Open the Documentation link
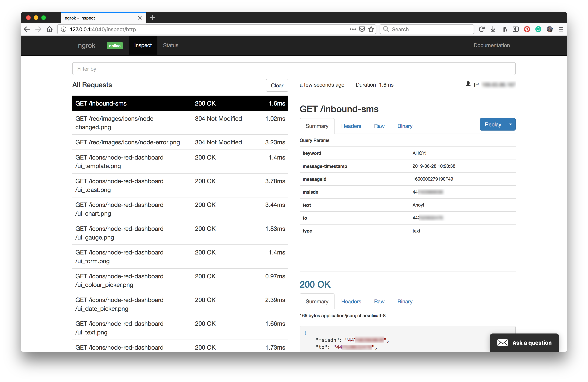 click(x=492, y=45)
